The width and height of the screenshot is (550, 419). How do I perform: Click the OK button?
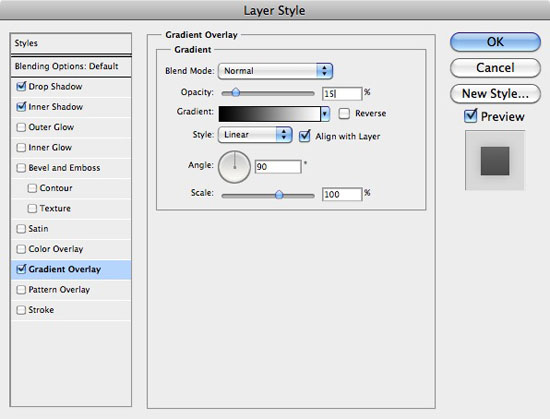495,42
